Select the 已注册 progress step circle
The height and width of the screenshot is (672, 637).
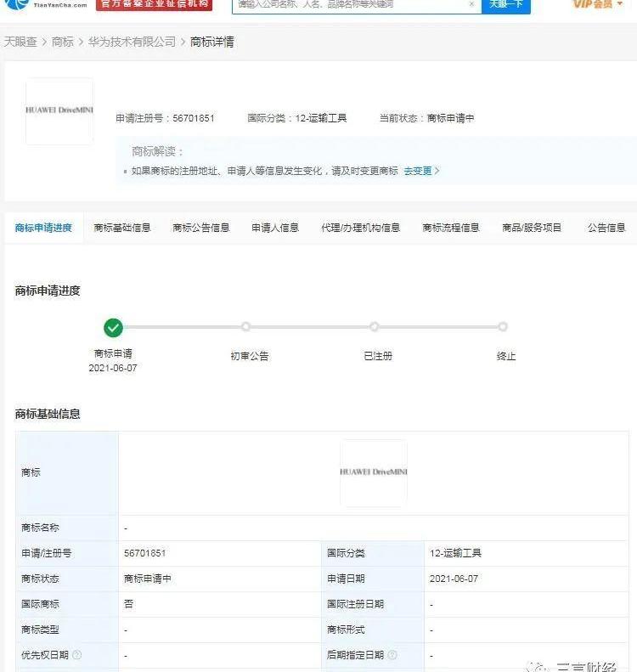pos(375,327)
